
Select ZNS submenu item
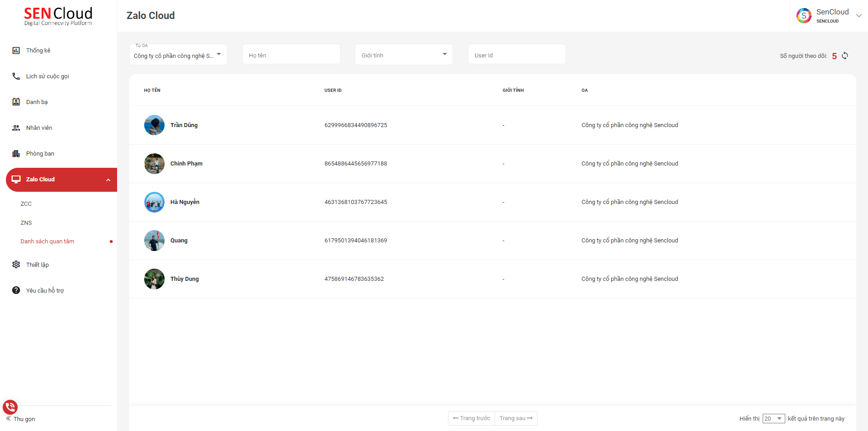point(26,223)
